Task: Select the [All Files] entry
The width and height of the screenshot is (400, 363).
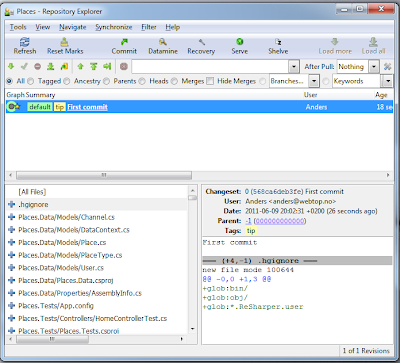Action: (x=32, y=192)
